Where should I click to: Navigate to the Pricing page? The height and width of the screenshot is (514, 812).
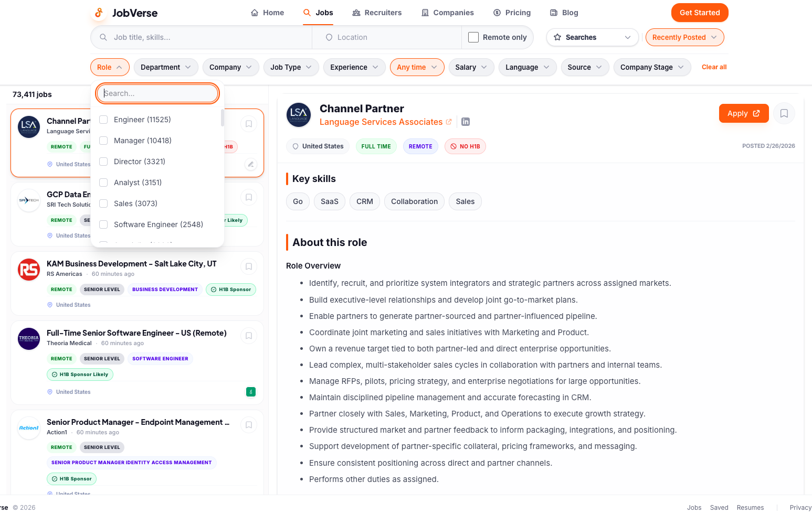click(x=512, y=12)
